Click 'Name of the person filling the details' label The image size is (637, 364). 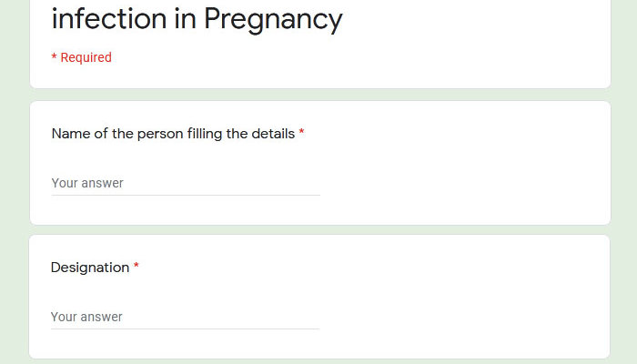[173, 134]
